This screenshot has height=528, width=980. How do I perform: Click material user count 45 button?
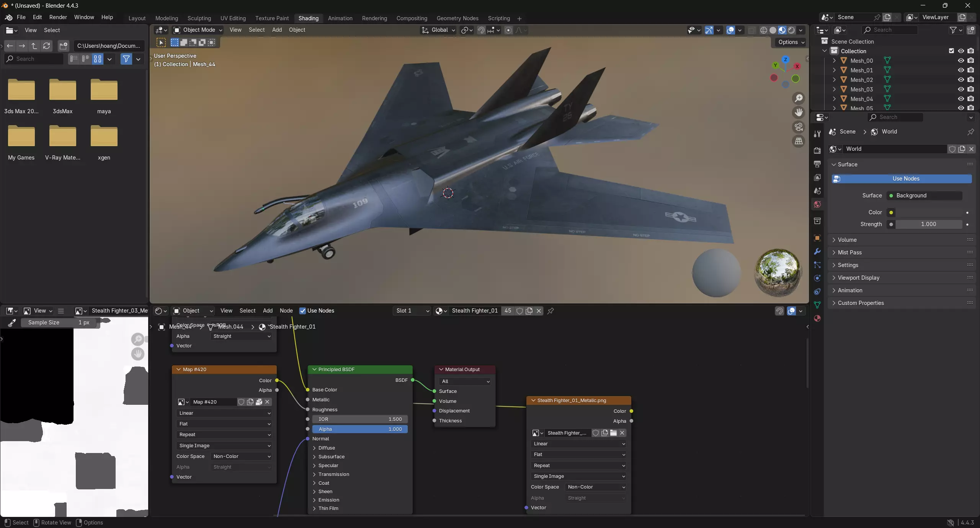[x=508, y=311]
